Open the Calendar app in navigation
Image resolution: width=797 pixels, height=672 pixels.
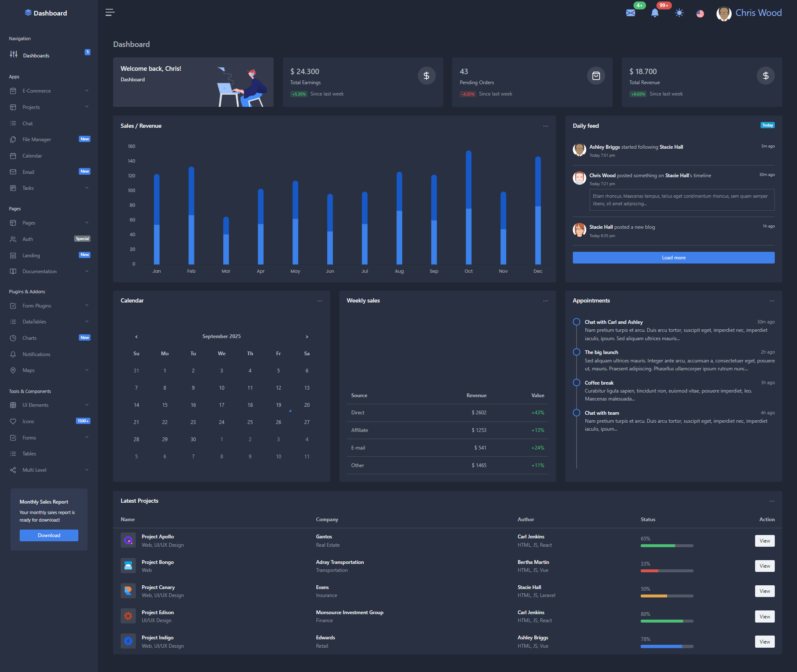click(x=32, y=155)
